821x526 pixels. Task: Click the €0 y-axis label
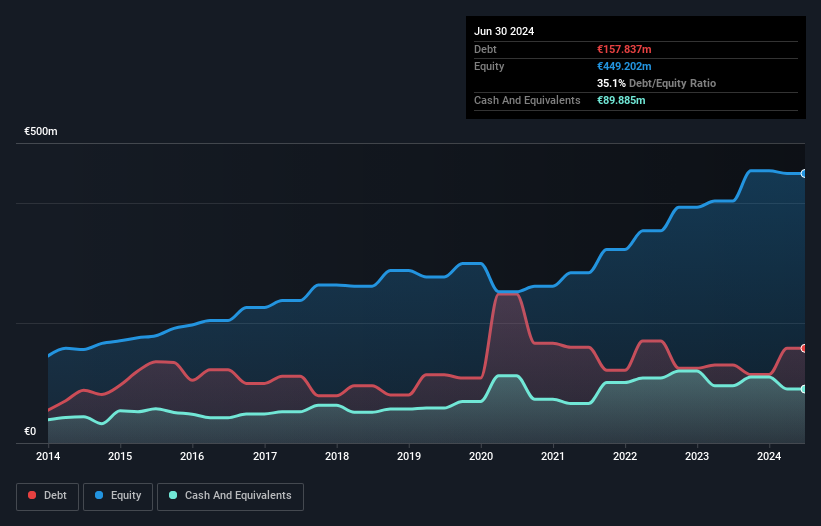coord(30,431)
